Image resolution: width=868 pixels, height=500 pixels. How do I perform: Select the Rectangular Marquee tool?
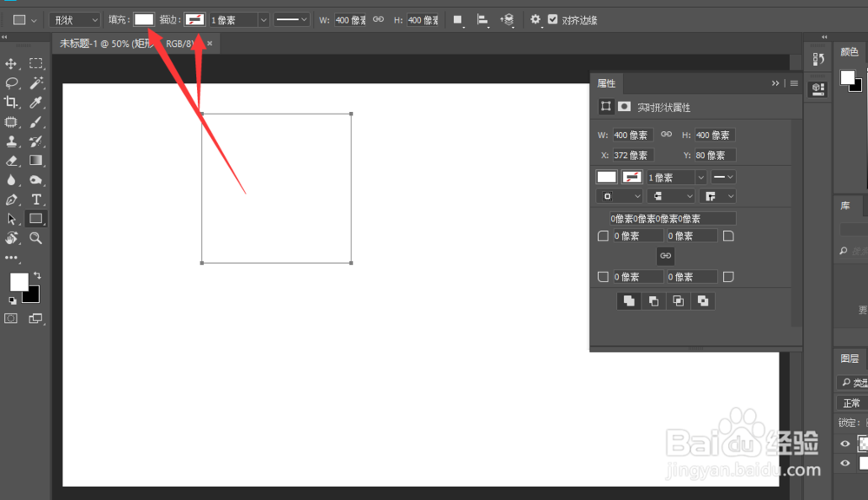click(x=36, y=63)
